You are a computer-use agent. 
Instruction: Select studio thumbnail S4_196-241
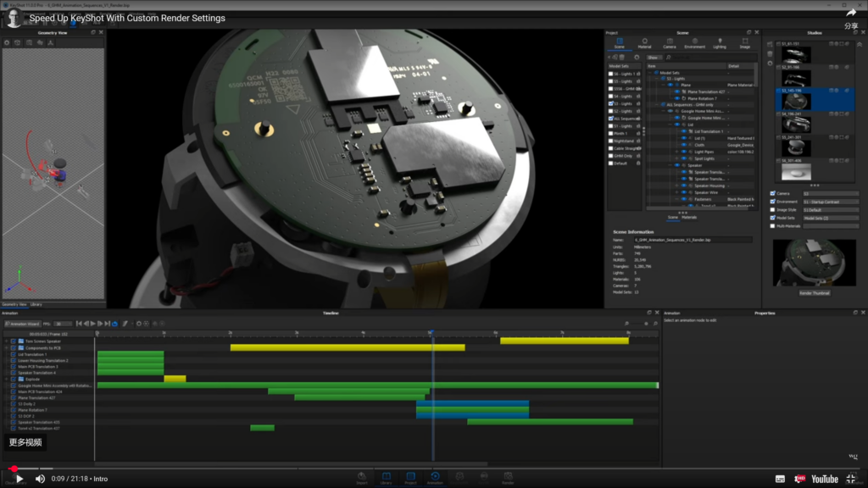click(796, 124)
